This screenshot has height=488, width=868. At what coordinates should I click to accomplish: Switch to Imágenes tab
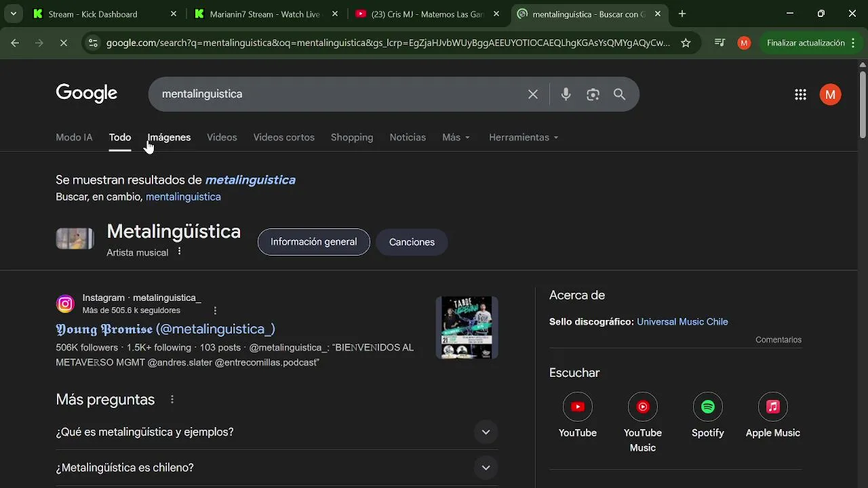[169, 138]
